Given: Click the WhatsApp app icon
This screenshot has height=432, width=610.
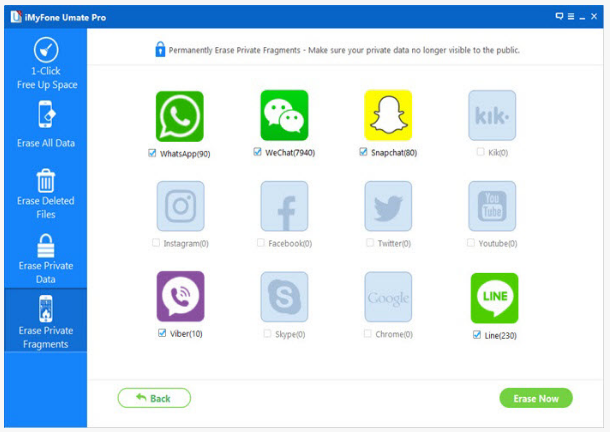Looking at the screenshot, I should pos(180,116).
